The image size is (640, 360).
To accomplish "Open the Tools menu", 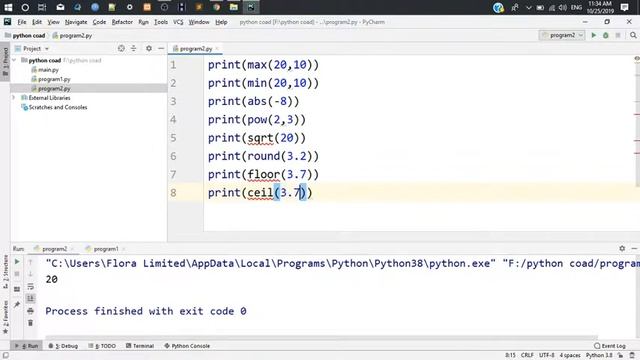I will coord(161,22).
